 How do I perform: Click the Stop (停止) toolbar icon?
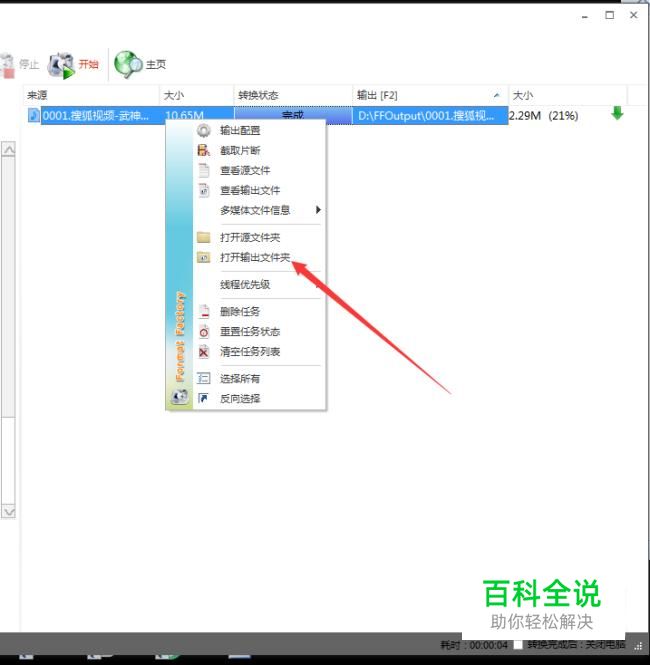[7, 66]
